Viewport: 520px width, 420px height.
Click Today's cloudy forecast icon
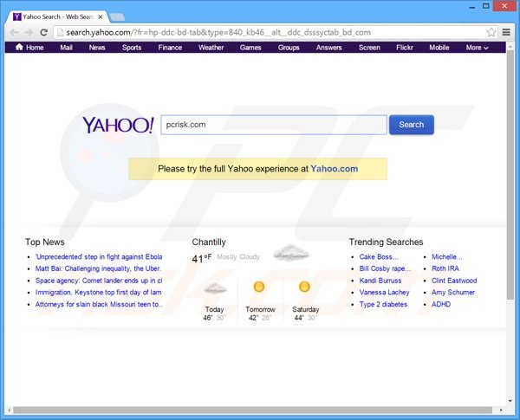(x=215, y=288)
